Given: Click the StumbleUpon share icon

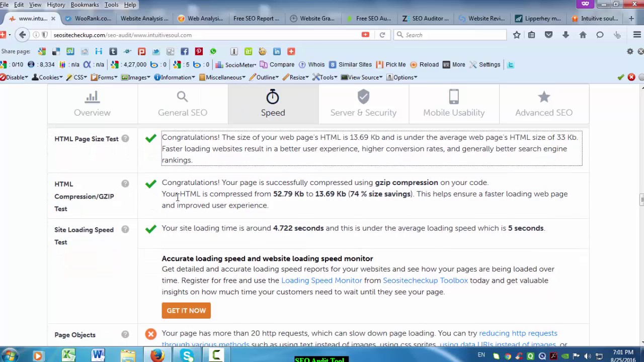Looking at the screenshot, I should click(70, 51).
